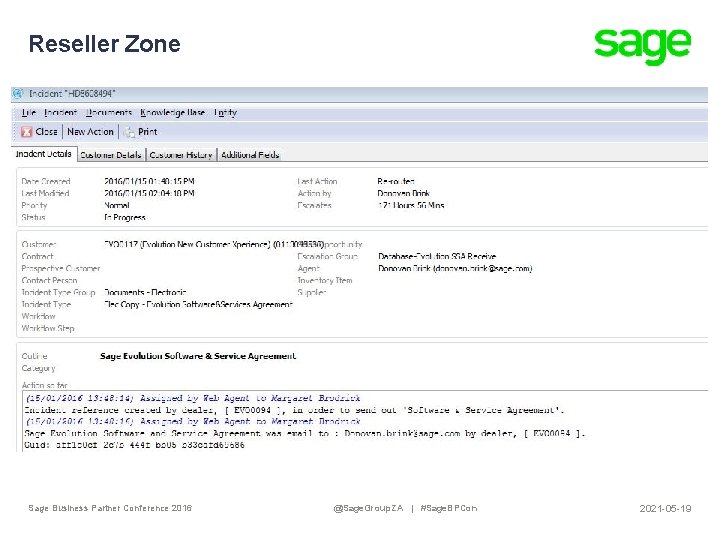Select the Status value In Progress
Screen dimensions: 720x540
click(x=125, y=217)
